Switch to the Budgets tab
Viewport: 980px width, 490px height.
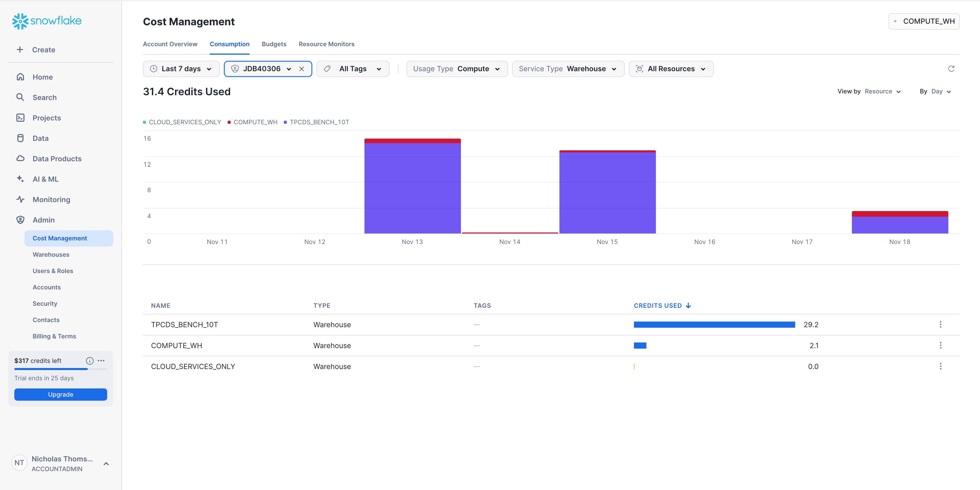tap(274, 44)
